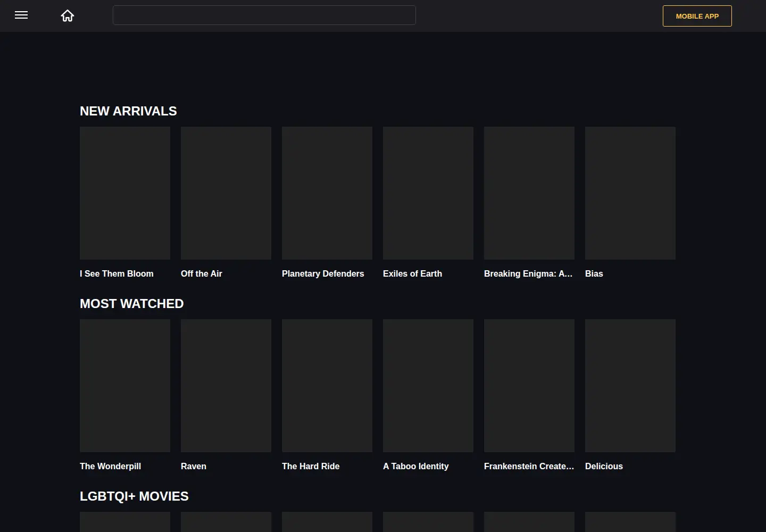The height and width of the screenshot is (532, 766).
Task: Open Breaking Enigma poster thumbnail
Action: pos(529,193)
